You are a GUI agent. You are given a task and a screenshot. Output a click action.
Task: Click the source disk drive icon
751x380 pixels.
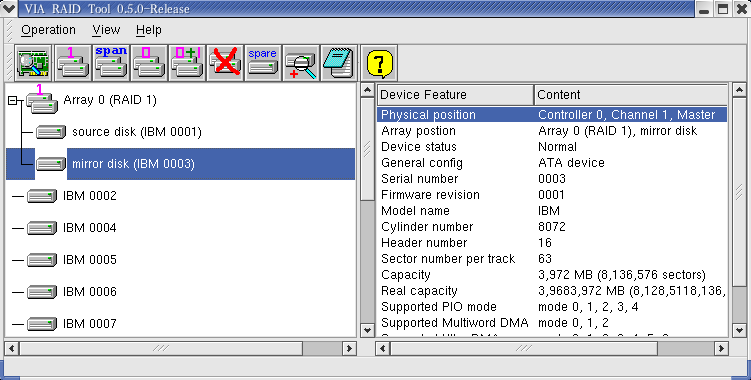coord(51,132)
